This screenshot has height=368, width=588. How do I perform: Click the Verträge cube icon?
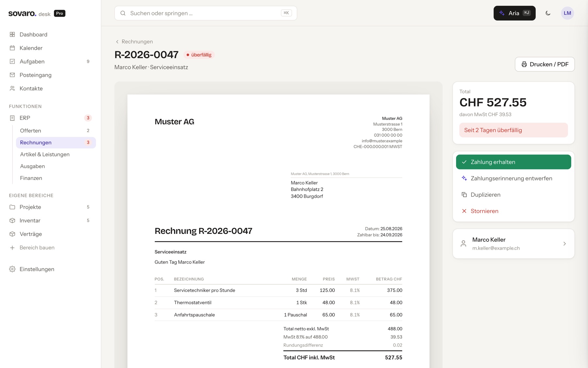coord(12,234)
